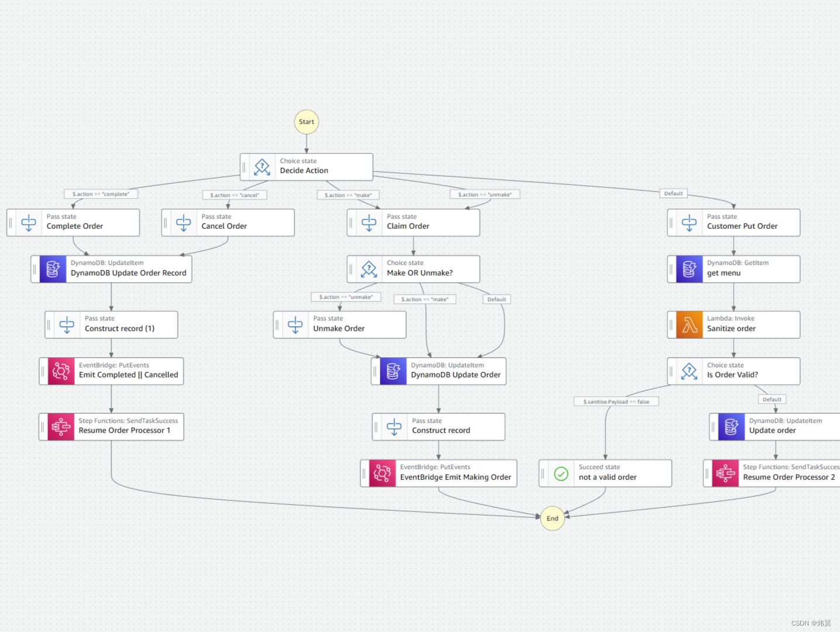Click the Is Order Valid choice icon
Viewport: 840px width, 632px height.
(689, 371)
